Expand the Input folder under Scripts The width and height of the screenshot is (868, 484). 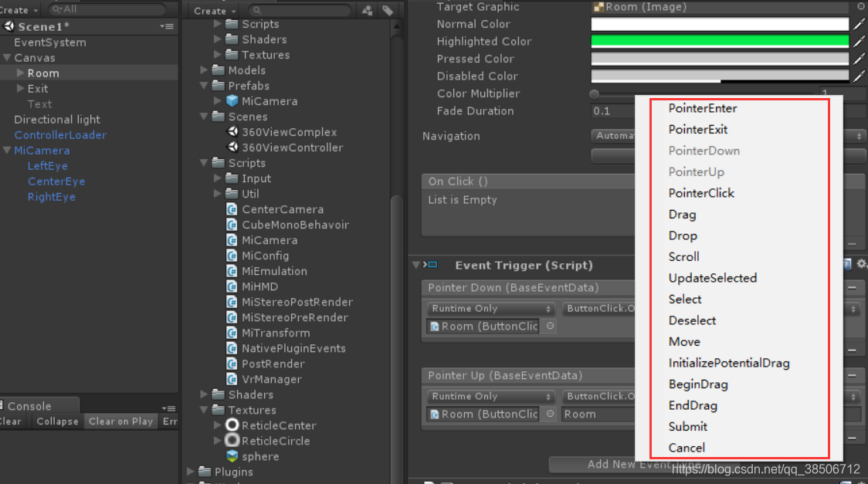coord(218,178)
